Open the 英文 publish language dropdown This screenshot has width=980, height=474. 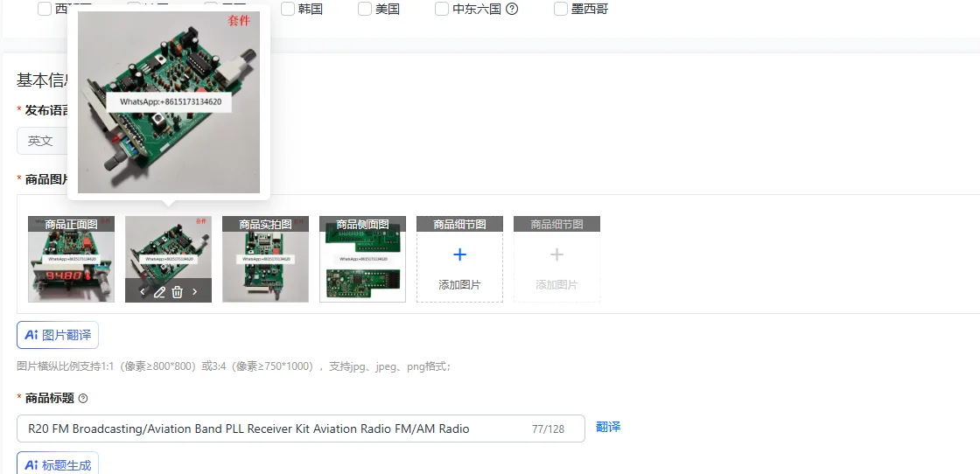click(43, 141)
